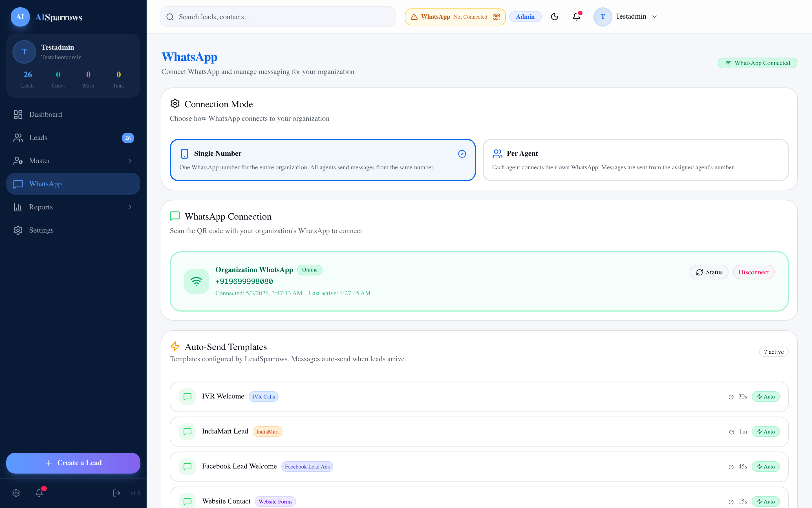
Task: Open Master menu item
Action: 73,161
